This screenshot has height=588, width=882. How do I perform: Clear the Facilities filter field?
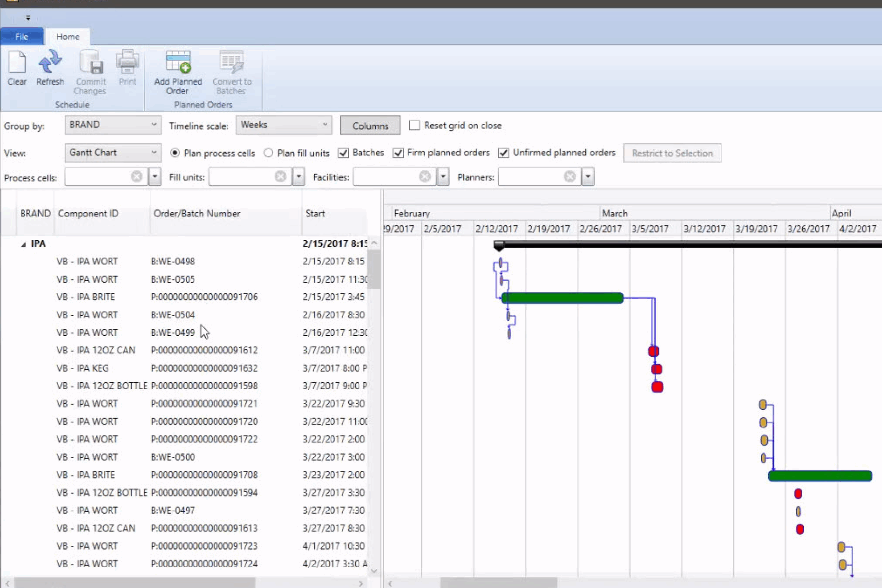tap(424, 176)
